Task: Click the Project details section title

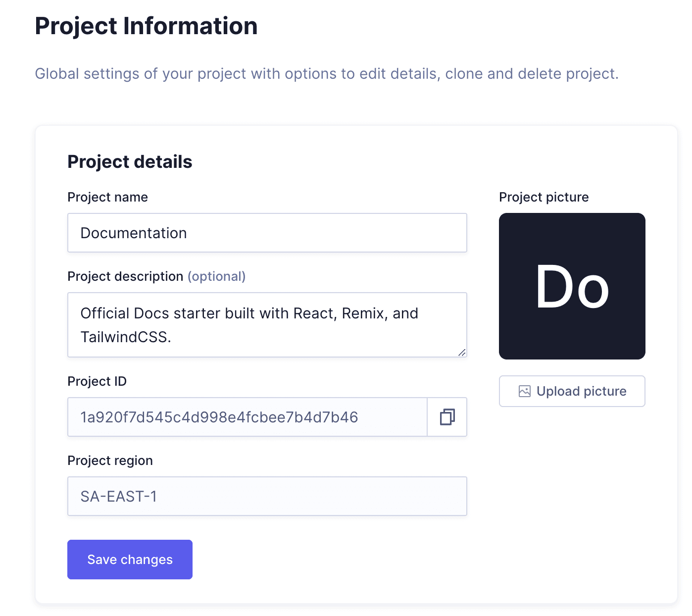Action: coord(130,161)
